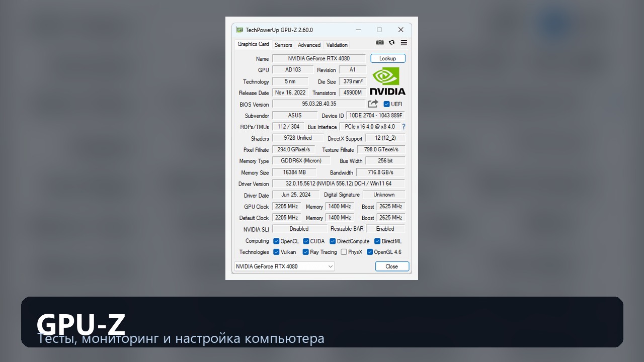This screenshot has width=644, height=362.
Task: Click the Memory Size field 16384 MB
Action: pyautogui.click(x=294, y=172)
